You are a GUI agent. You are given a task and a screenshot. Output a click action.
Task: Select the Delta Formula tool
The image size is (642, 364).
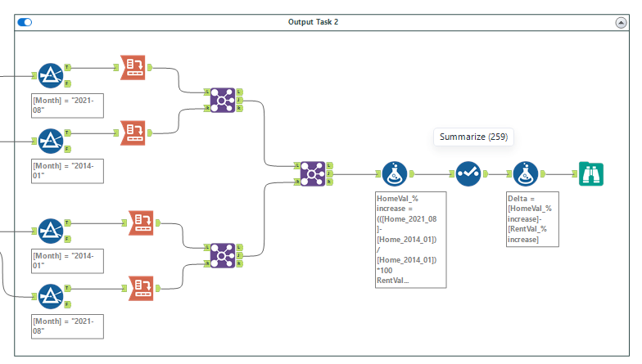tap(526, 173)
